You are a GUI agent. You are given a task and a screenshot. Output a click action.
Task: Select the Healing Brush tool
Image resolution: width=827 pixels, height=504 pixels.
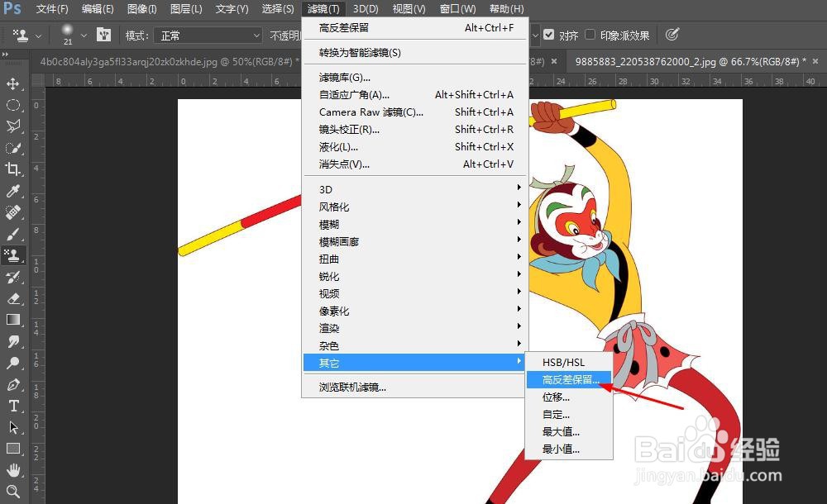pyautogui.click(x=12, y=212)
